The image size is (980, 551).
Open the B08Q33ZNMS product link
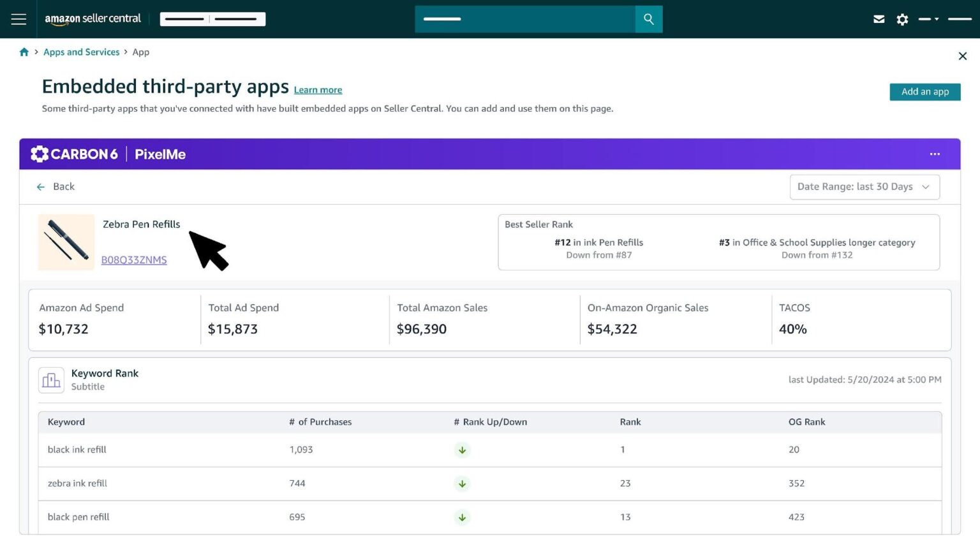[134, 260]
